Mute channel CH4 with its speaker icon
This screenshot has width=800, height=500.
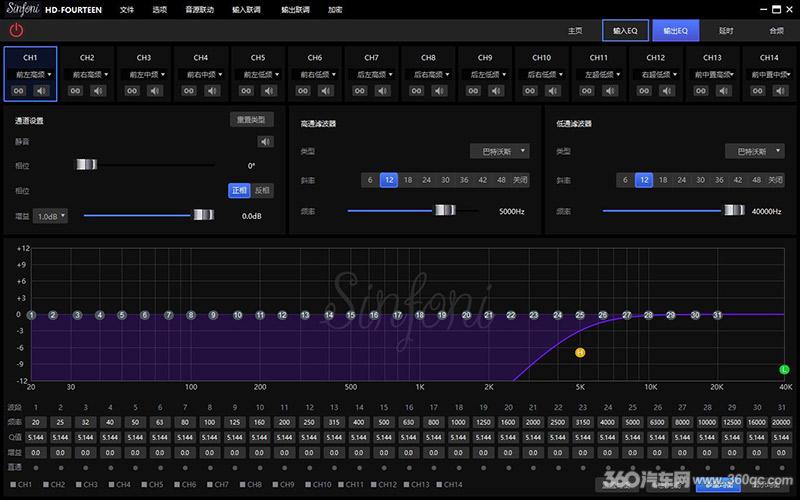212,91
